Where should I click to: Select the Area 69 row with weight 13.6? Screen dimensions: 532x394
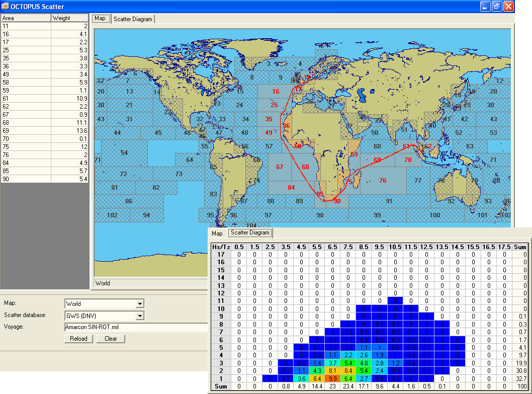click(44, 131)
